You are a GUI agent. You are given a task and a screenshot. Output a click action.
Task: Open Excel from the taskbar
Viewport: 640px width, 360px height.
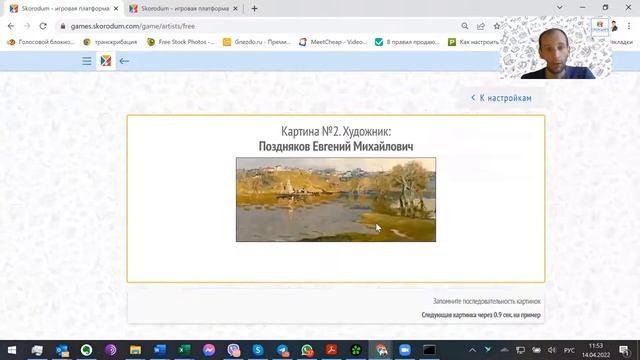[x=184, y=350]
